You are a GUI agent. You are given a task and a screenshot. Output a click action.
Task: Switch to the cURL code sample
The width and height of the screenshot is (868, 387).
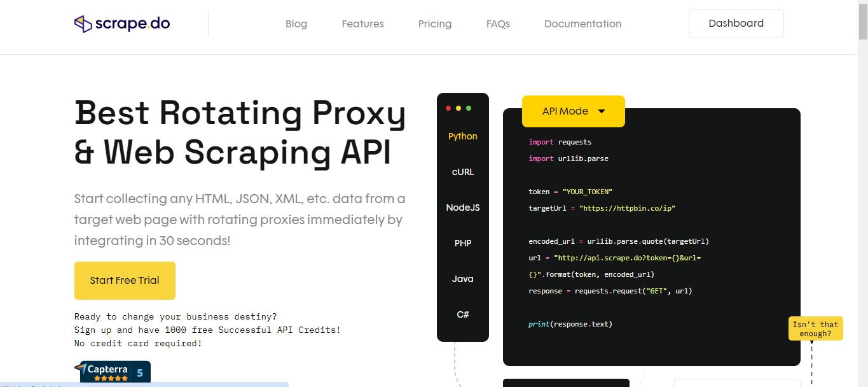point(462,171)
